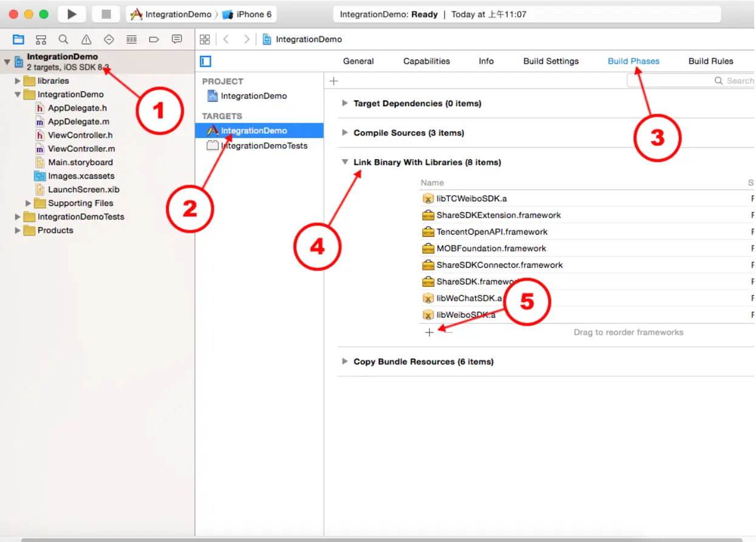
Task: Open the project navigator folder icon
Action: coord(19,39)
